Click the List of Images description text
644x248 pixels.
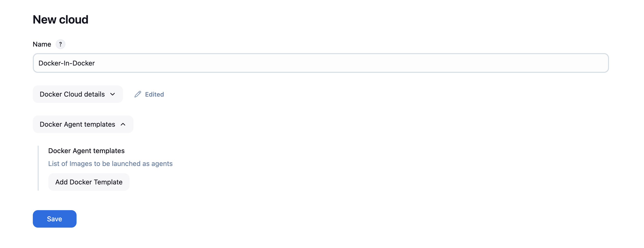(110, 164)
